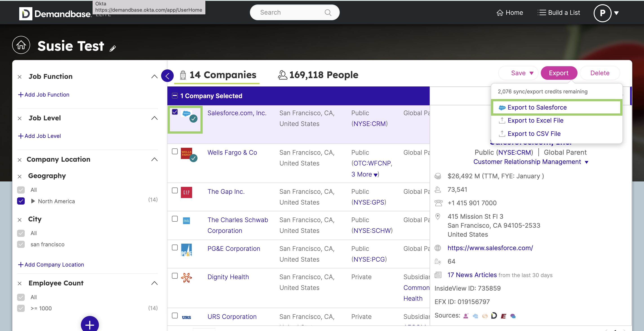Click the PG&E Corporation logo
Image resolution: width=644 pixels, height=331 pixels.
pos(187,250)
